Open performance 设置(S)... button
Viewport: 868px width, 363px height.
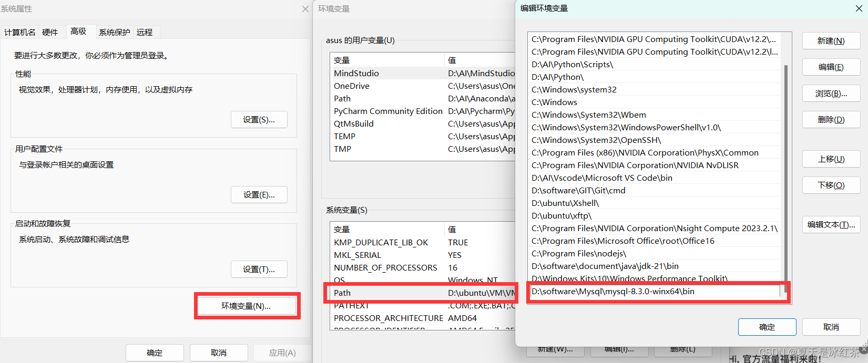click(x=259, y=119)
